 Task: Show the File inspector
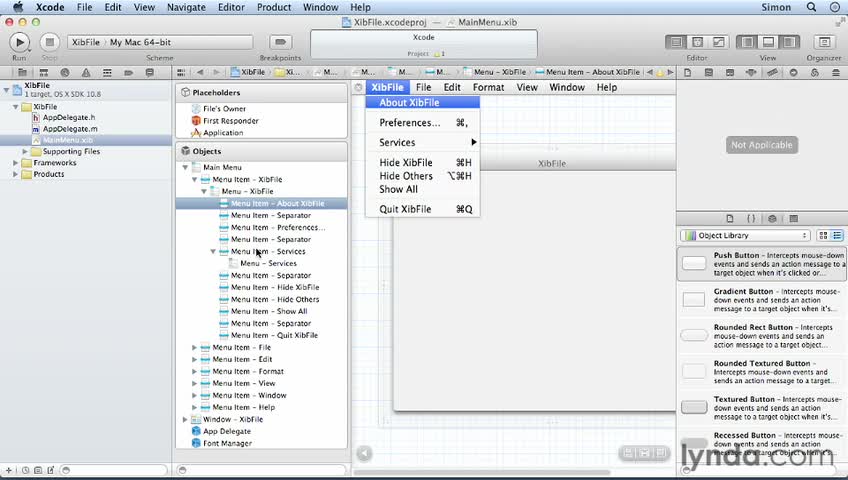(687, 72)
